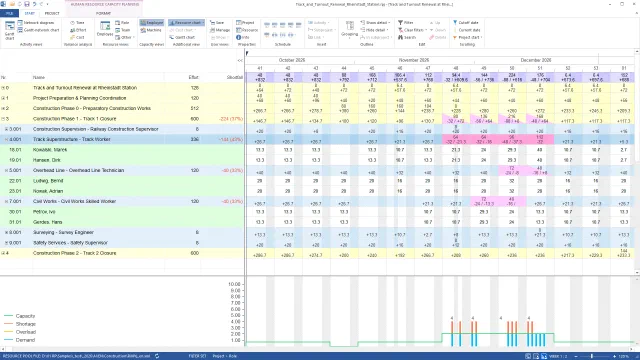The image size is (640, 360).
Task: Open Resource properties
Action: click(247, 30)
